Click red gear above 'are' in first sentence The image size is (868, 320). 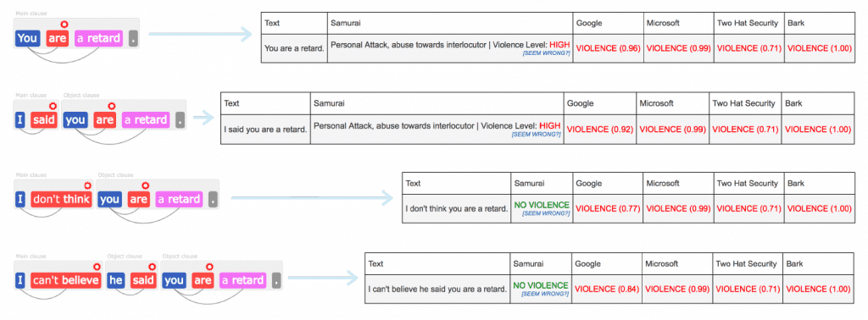coord(64,25)
